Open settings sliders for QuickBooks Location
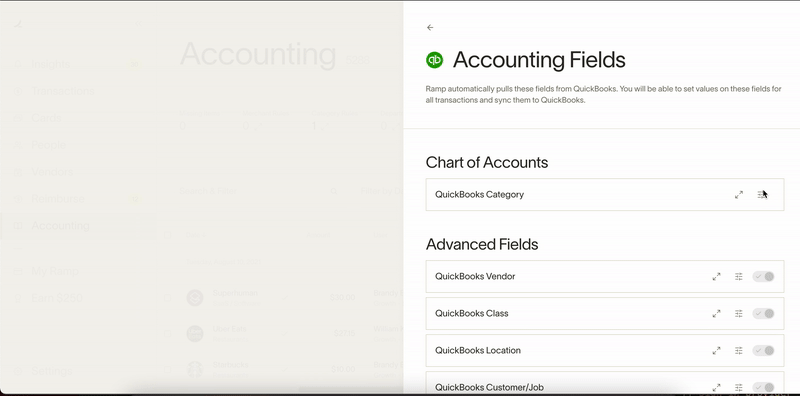The height and width of the screenshot is (396, 800). click(739, 351)
